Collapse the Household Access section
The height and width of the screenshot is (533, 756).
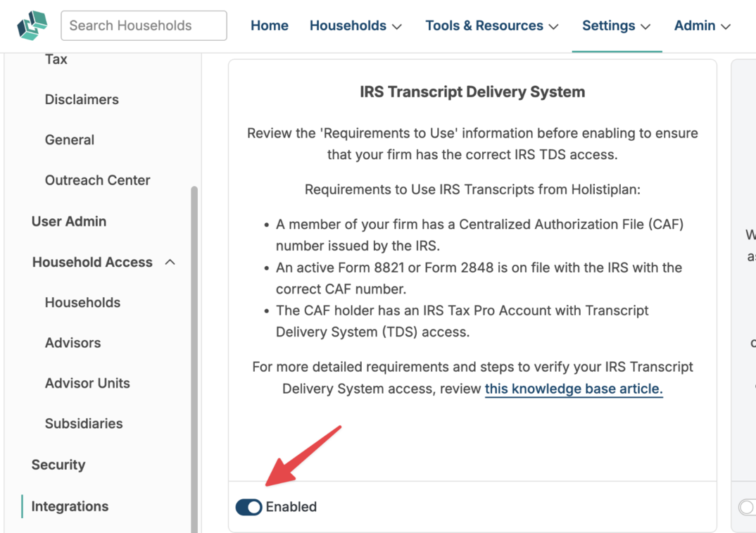tap(103, 263)
